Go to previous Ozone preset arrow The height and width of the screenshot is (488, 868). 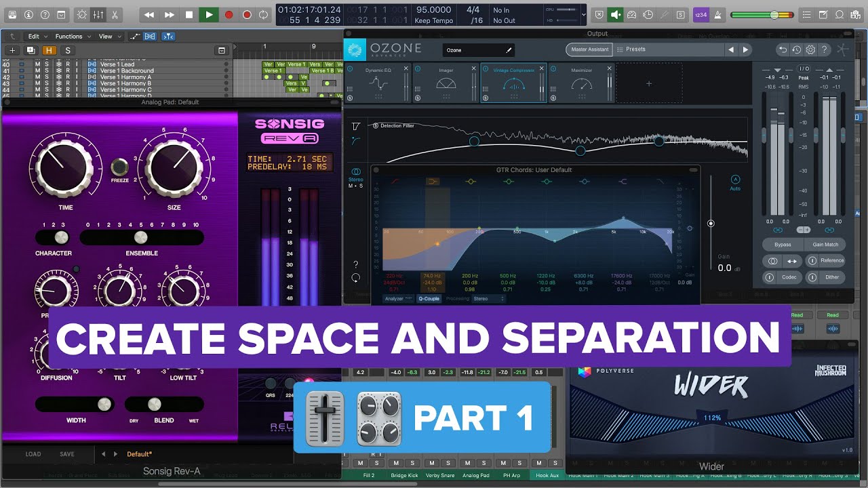(731, 49)
